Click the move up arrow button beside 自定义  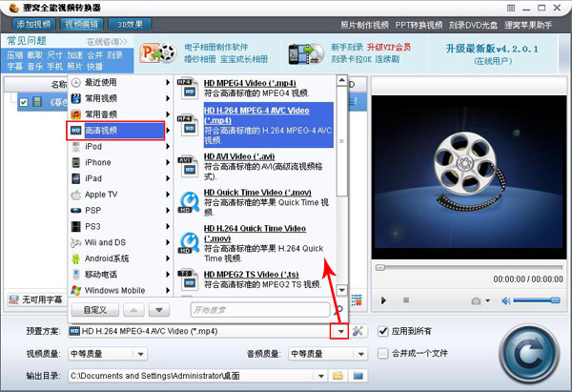133,310
